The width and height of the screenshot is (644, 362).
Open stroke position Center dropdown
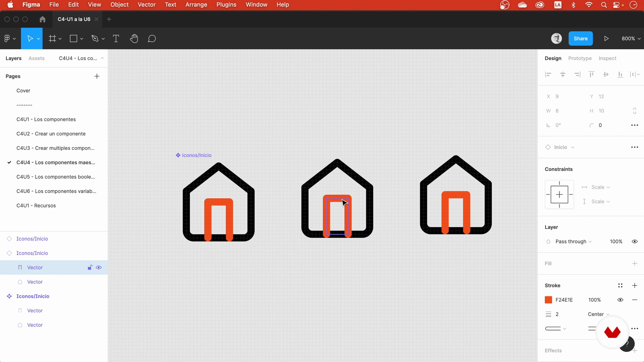[x=598, y=314]
